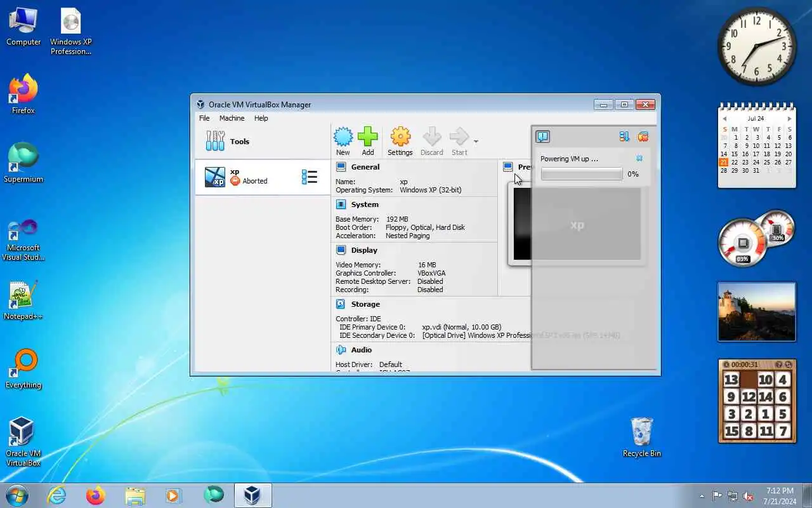Viewport: 812px width, 508px height.
Task: Click the Storage section disk icon
Action: [341, 304]
